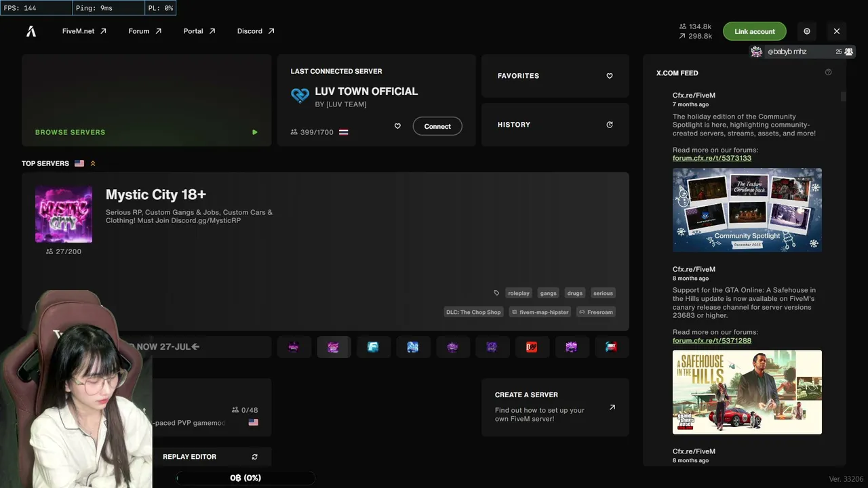Screen dimensions: 868x488
Task: Click the fivem-map-hipster tag
Action: 540,312
